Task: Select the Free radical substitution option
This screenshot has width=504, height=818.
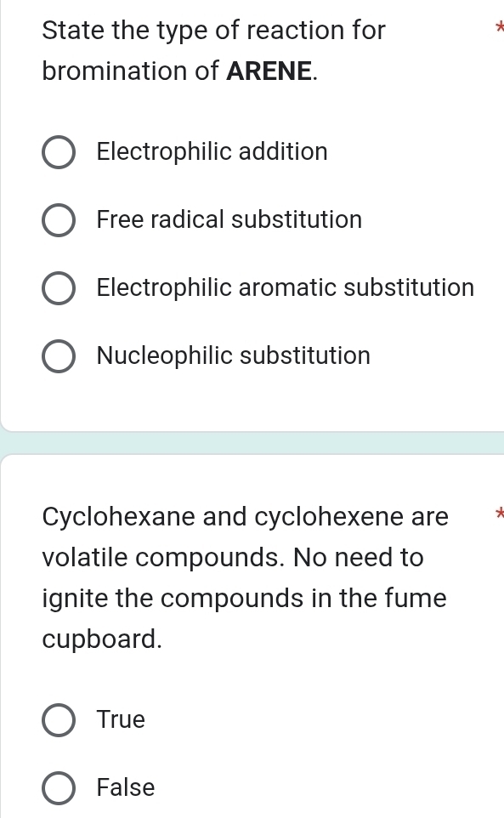Action: point(58,219)
